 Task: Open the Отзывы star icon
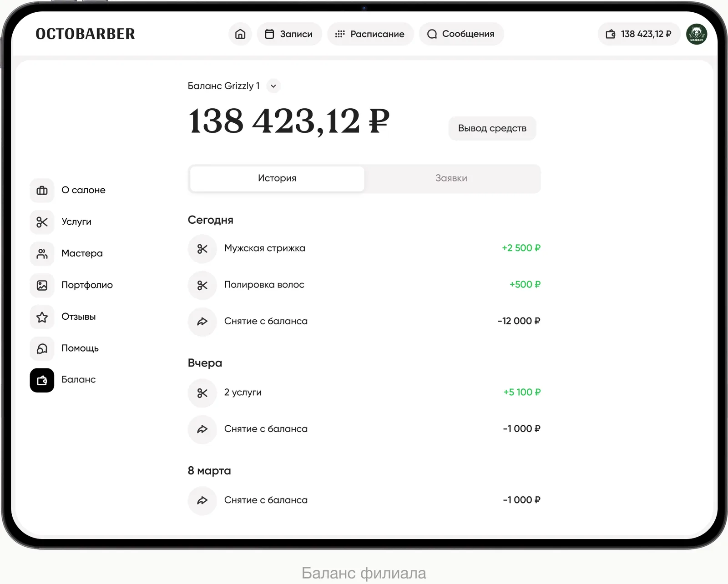point(42,317)
